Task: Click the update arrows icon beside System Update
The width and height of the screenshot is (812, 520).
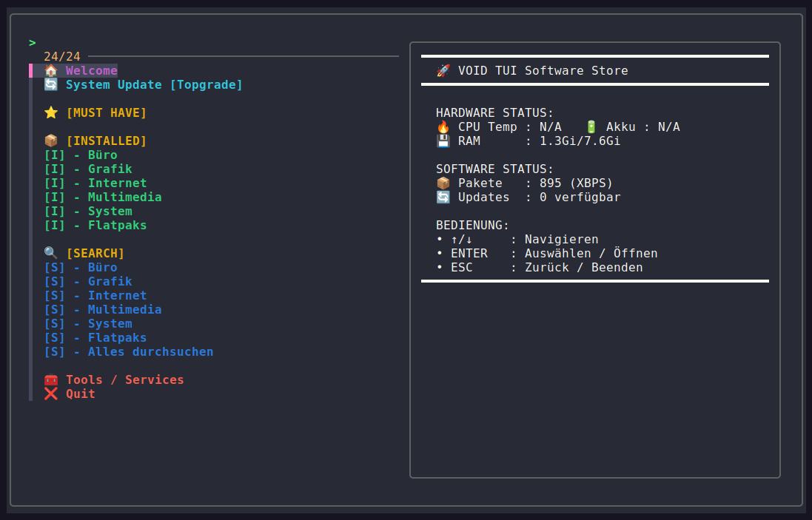Action: tap(50, 84)
